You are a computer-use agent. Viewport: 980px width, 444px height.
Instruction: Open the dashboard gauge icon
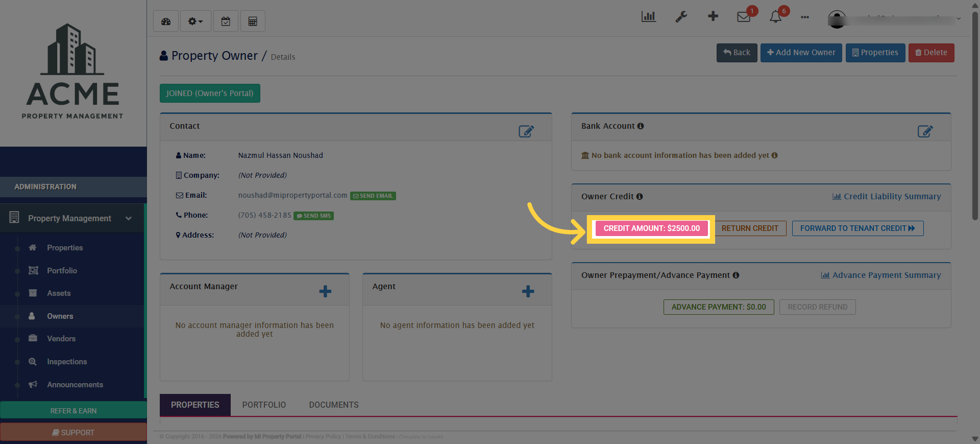click(166, 21)
